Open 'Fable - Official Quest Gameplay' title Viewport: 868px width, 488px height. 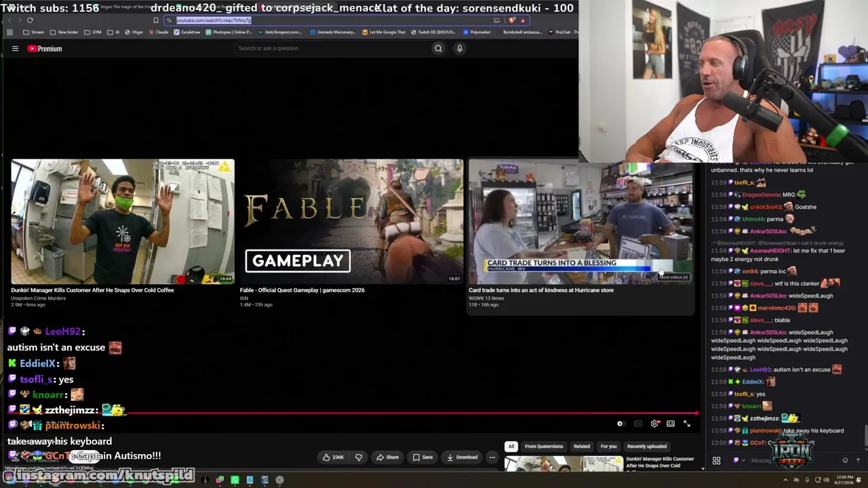[302, 290]
